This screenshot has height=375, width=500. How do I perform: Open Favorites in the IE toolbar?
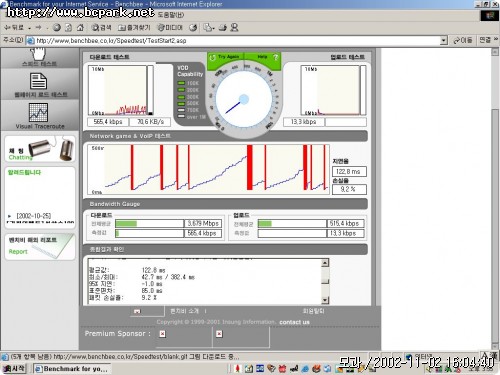135,28
